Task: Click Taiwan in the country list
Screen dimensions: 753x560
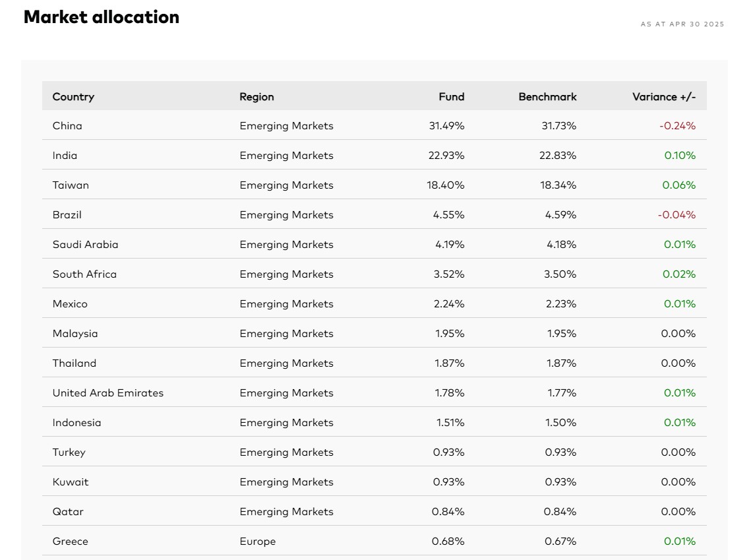Action: coord(71,185)
